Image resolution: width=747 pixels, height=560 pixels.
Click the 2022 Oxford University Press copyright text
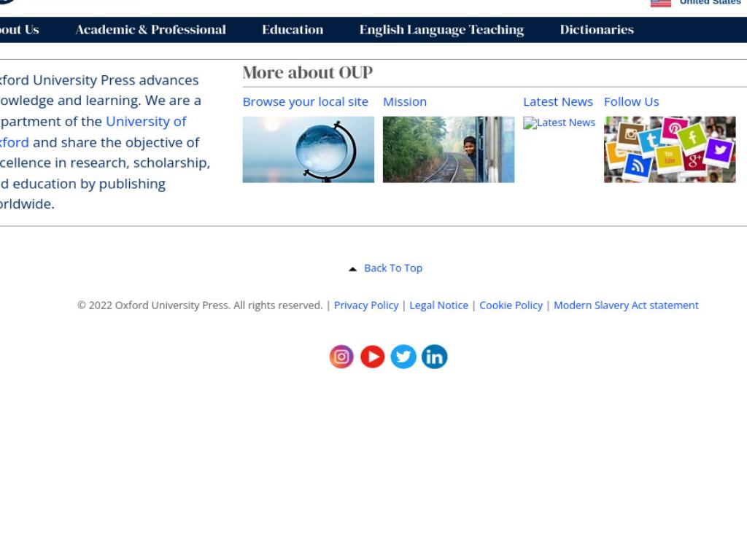200,306
